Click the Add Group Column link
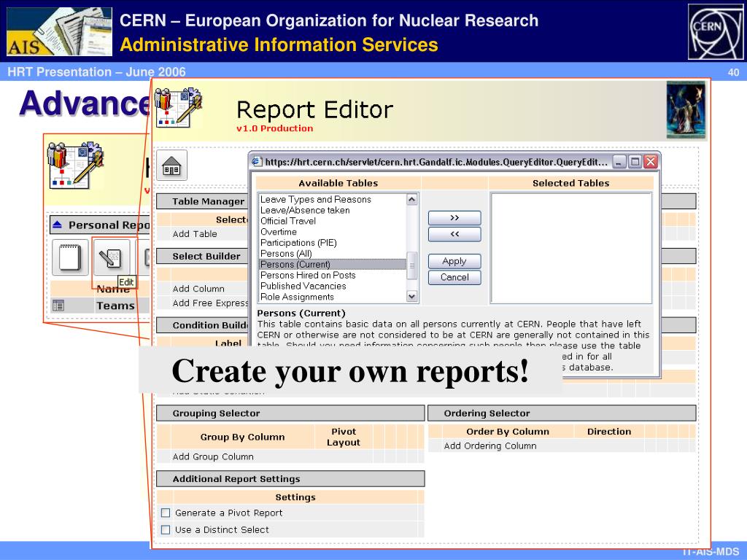Image resolution: width=747 pixels, height=560 pixels. pos(213,456)
